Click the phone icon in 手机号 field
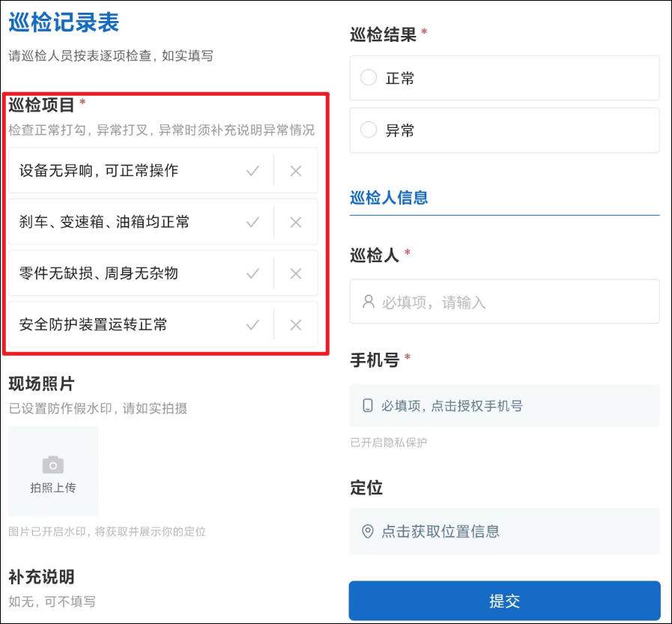672x624 pixels. [x=368, y=406]
